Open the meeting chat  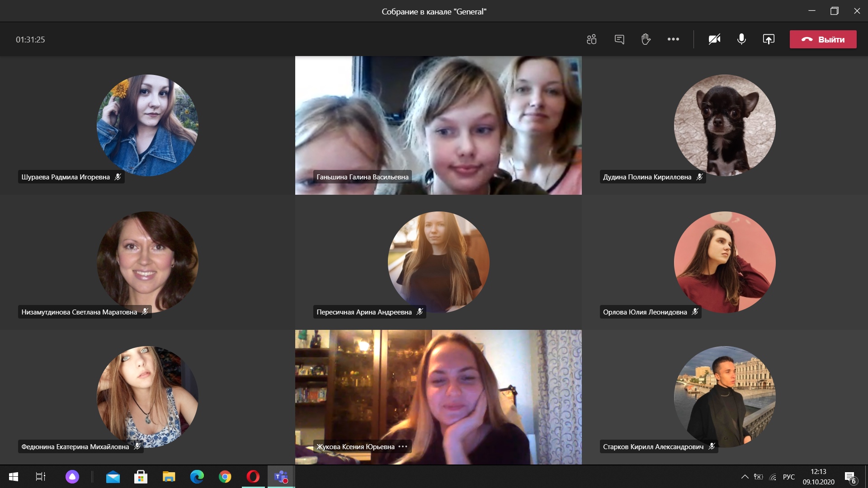[x=619, y=39]
